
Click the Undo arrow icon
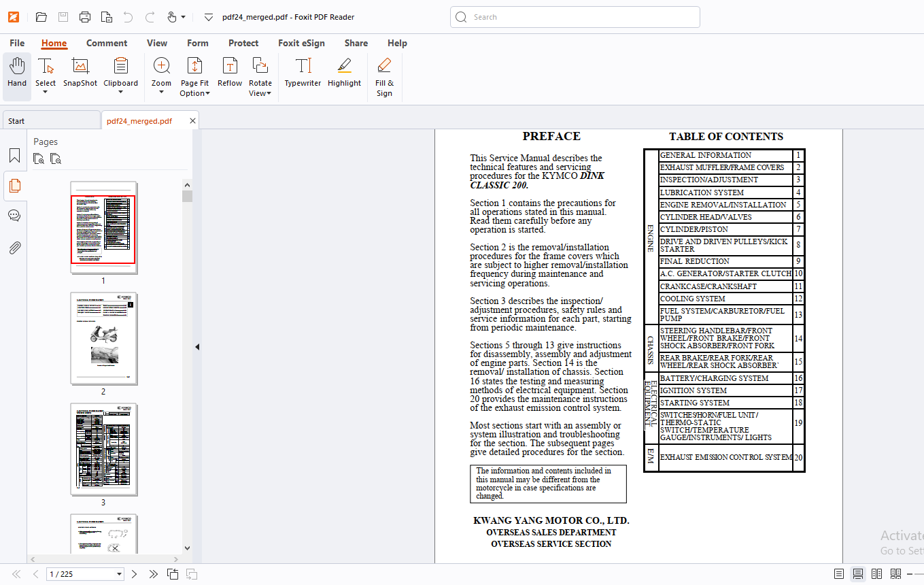(x=129, y=17)
